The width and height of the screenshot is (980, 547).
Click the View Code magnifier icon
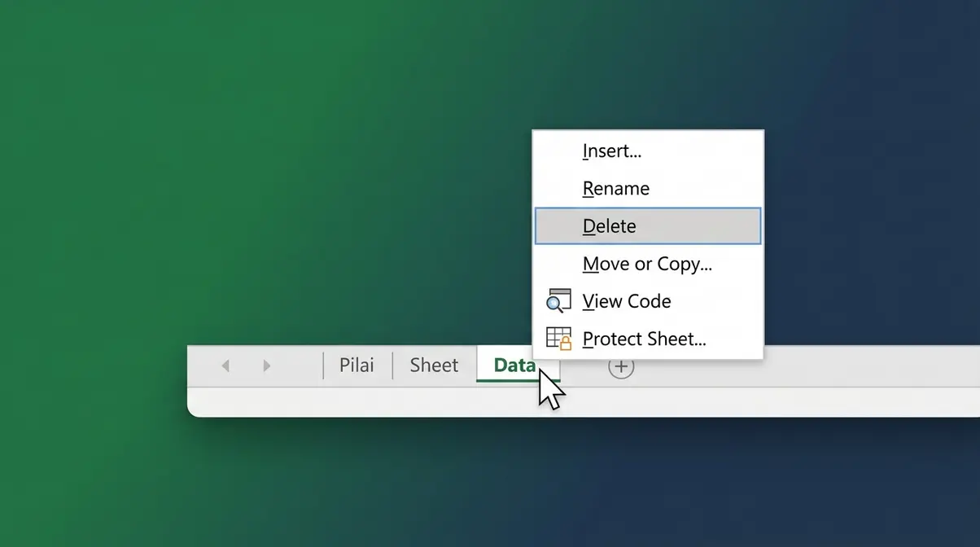[x=558, y=301]
